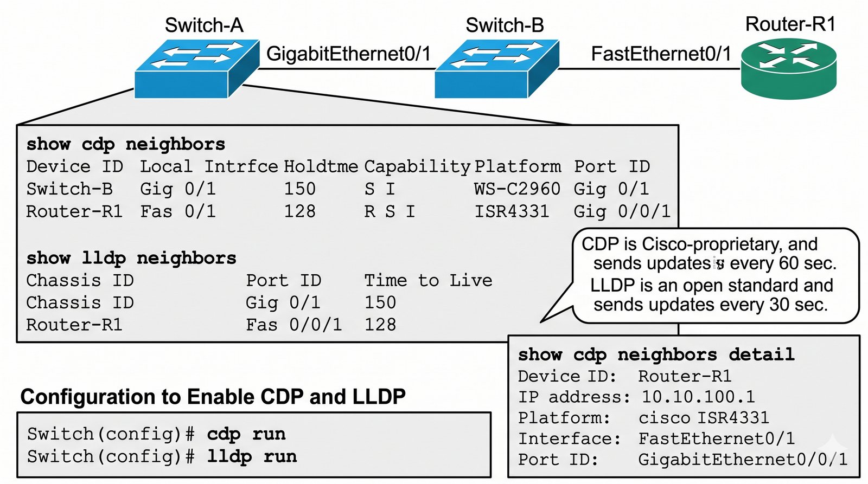Click 'show cdp neighbors detail' heading
The image size is (868, 484).
tap(656, 354)
